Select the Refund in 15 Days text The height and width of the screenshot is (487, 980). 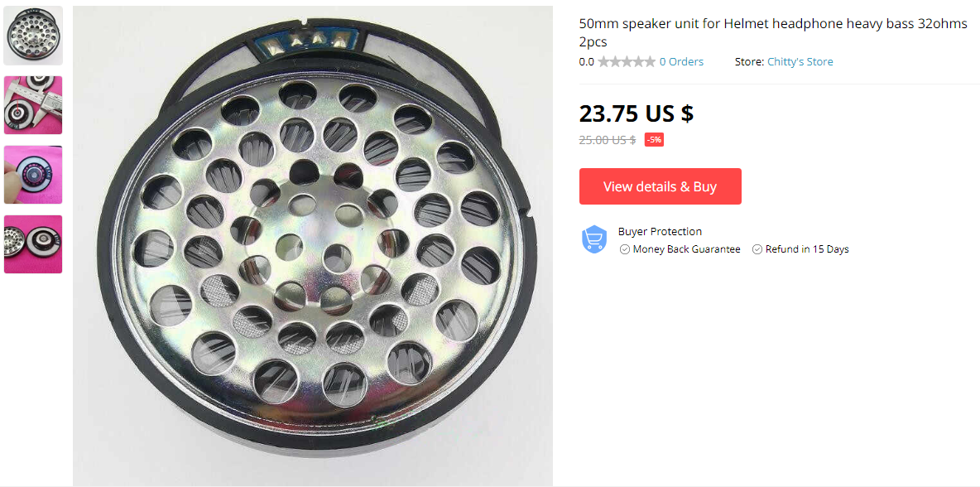coord(807,249)
